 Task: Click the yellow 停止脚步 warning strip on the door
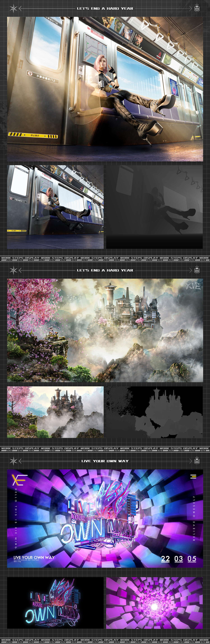[33, 135]
